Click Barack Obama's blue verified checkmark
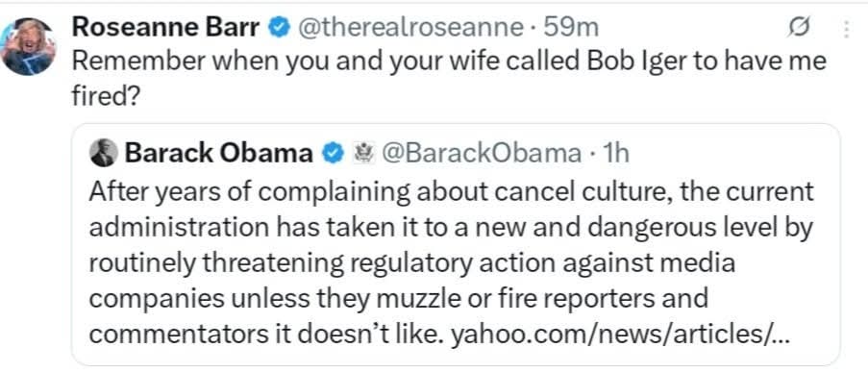This screenshot has width=868, height=373. pos(333,153)
